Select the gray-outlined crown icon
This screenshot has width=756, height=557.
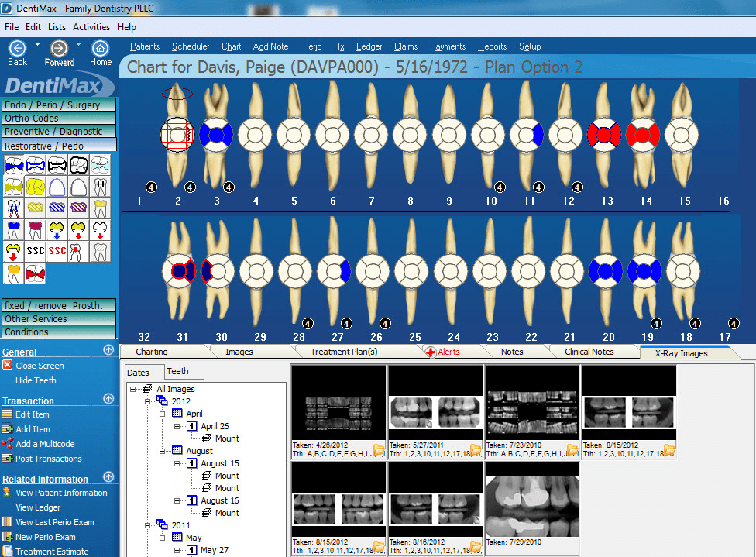pyautogui.click(x=78, y=187)
